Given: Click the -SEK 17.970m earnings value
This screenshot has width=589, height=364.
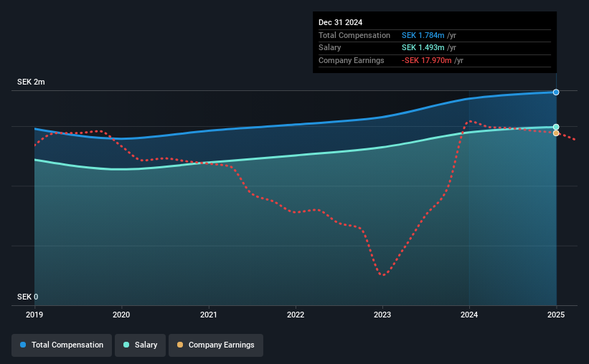Looking at the screenshot, I should 427,60.
